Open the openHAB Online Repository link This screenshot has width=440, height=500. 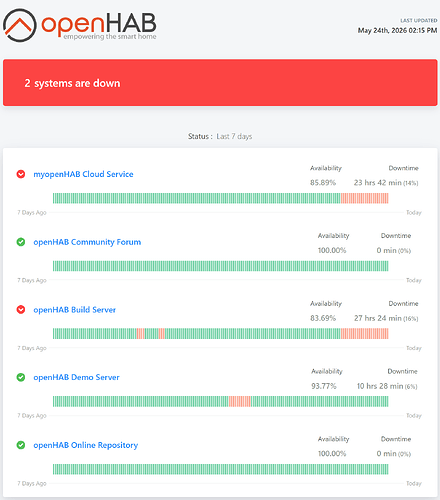click(x=86, y=445)
